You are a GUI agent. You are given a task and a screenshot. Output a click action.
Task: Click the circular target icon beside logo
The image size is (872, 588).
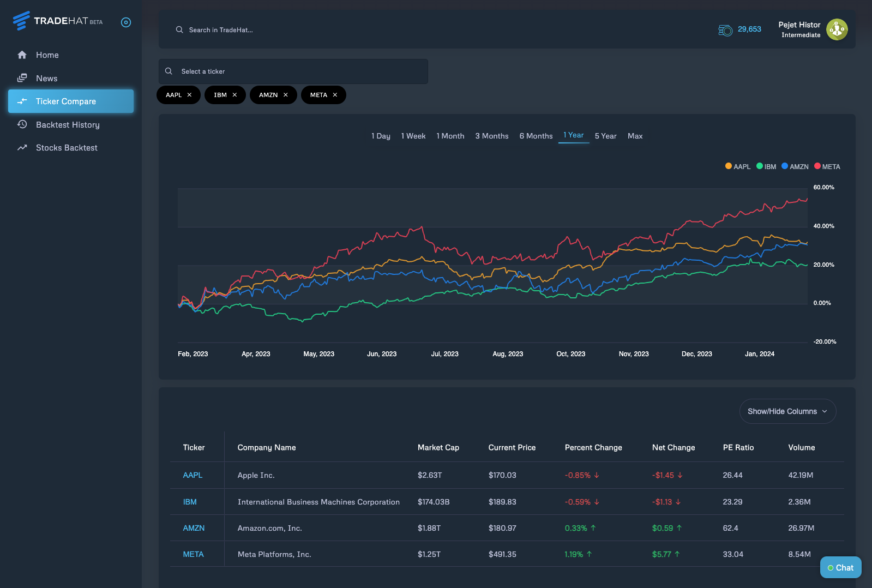(126, 22)
